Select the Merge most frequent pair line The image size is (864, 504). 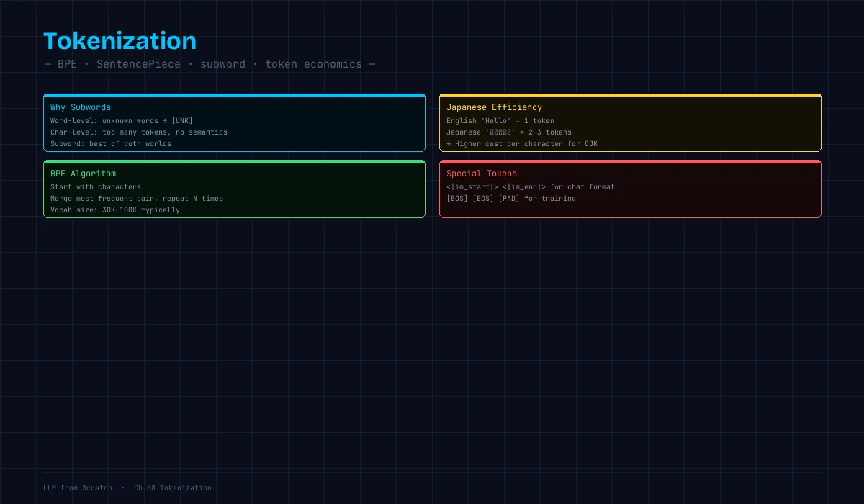point(137,199)
